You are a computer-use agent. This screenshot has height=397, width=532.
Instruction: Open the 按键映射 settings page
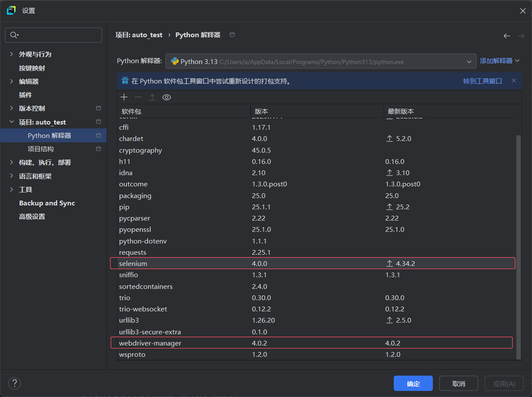click(32, 68)
